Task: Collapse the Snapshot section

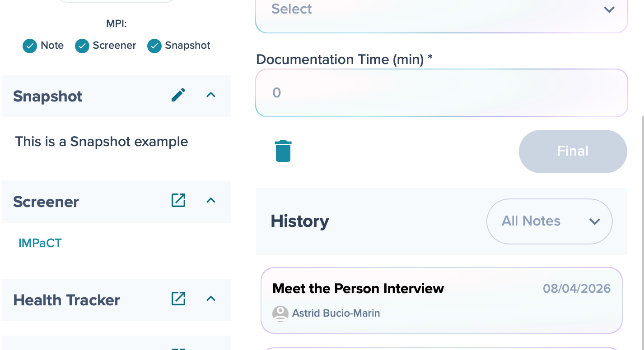Action: [211, 95]
